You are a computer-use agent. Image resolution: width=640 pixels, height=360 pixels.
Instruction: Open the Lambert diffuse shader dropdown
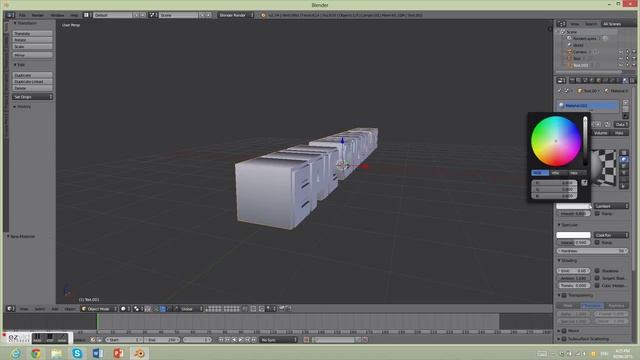(x=611, y=206)
